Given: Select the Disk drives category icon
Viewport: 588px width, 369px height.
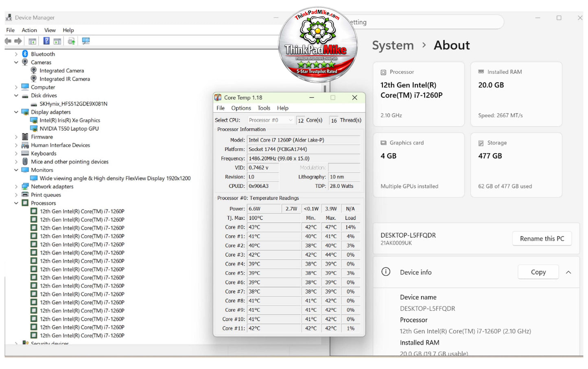Looking at the screenshot, I should point(25,96).
